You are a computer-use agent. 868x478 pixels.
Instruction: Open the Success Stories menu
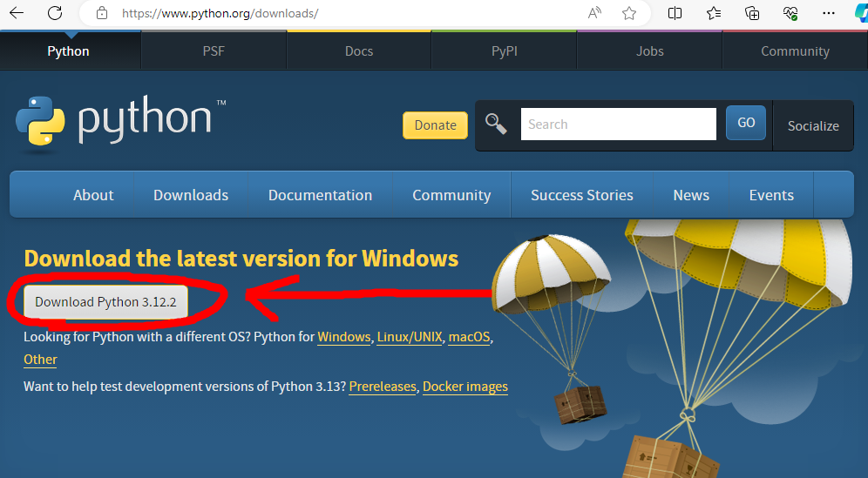click(582, 195)
